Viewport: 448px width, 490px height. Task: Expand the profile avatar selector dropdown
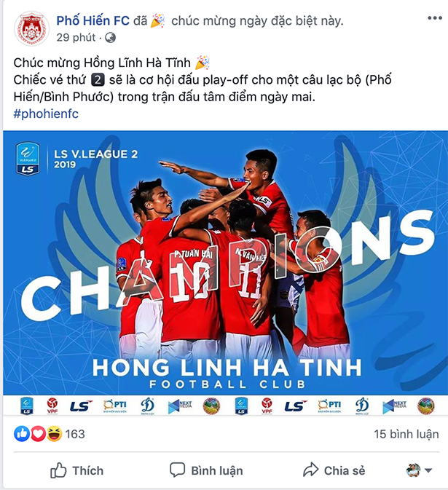tap(420, 470)
